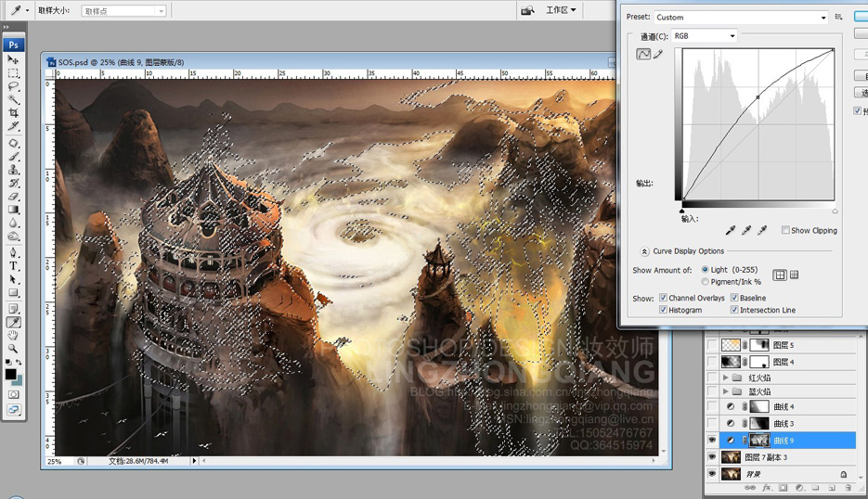Image resolution: width=868 pixels, height=499 pixels.
Task: Select the History Brush tool
Action: pos(13,183)
